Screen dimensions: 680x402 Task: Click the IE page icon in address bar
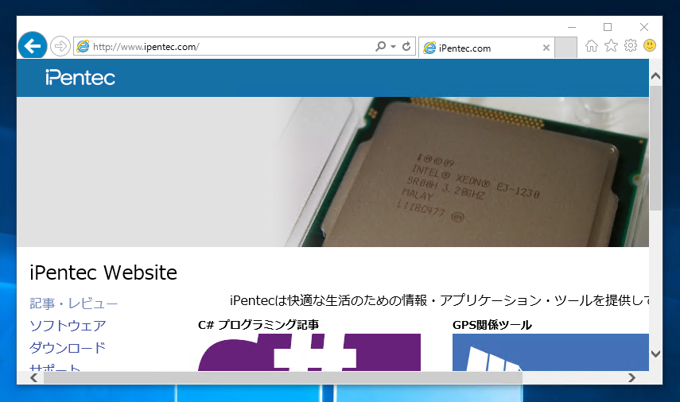82,46
